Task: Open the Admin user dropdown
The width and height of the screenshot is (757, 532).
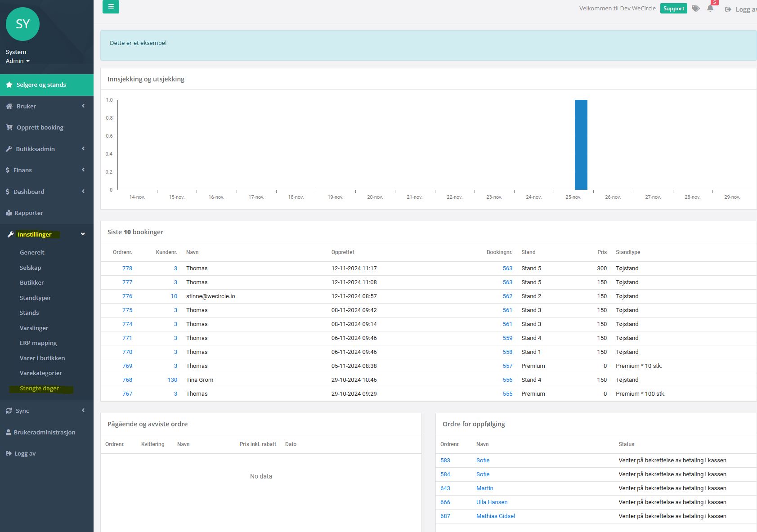Action: pyautogui.click(x=18, y=61)
